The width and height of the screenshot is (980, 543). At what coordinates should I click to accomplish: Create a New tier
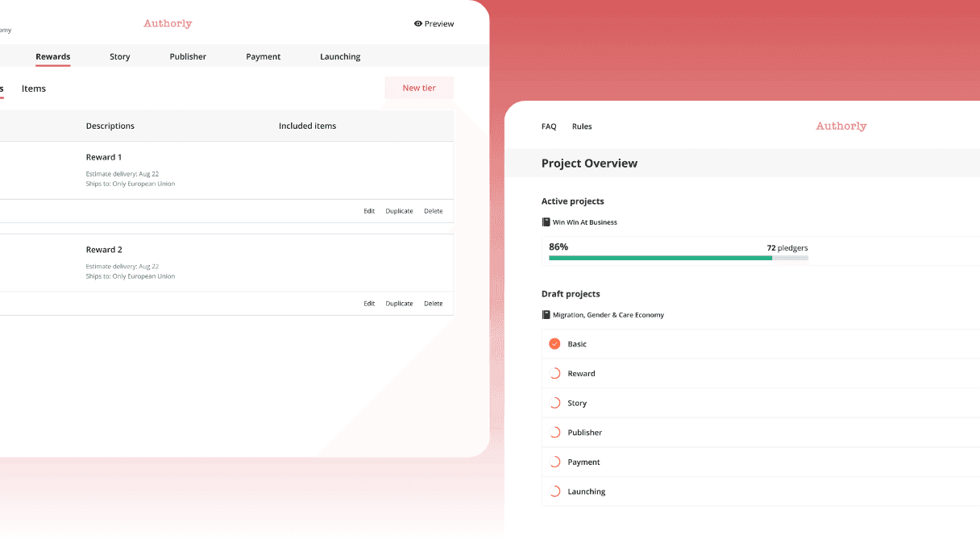pyautogui.click(x=419, y=88)
